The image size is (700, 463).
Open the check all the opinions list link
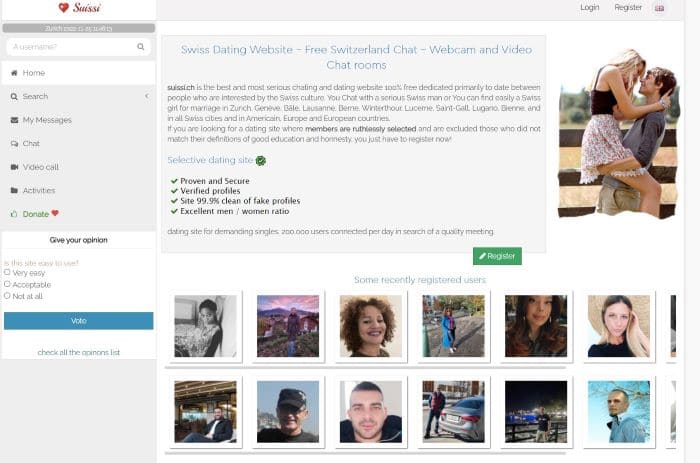[x=79, y=352]
